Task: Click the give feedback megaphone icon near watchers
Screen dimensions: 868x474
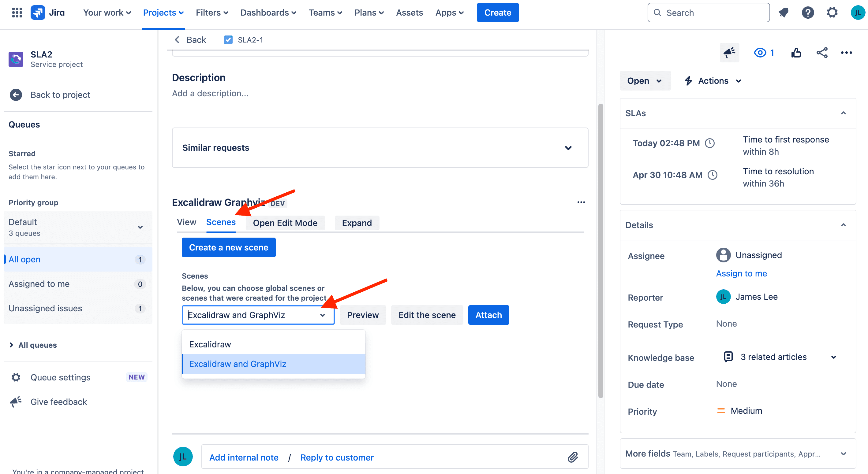Action: click(x=730, y=53)
